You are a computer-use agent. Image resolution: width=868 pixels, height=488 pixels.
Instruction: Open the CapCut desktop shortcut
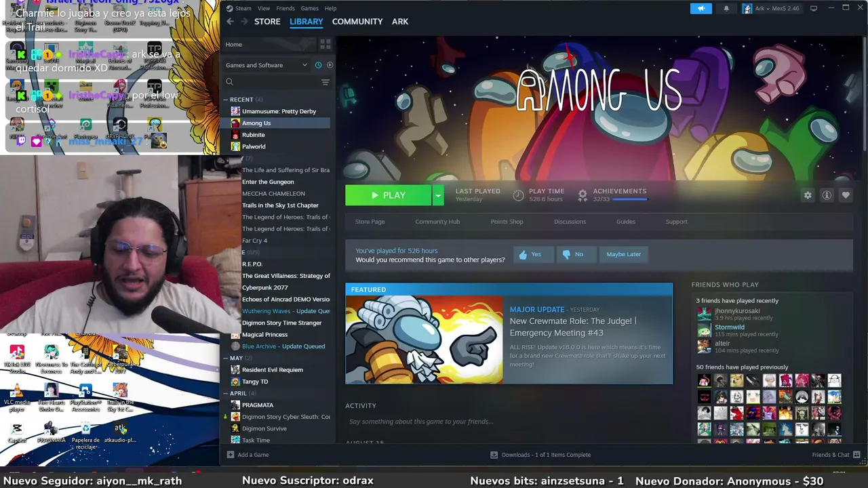pos(17,433)
